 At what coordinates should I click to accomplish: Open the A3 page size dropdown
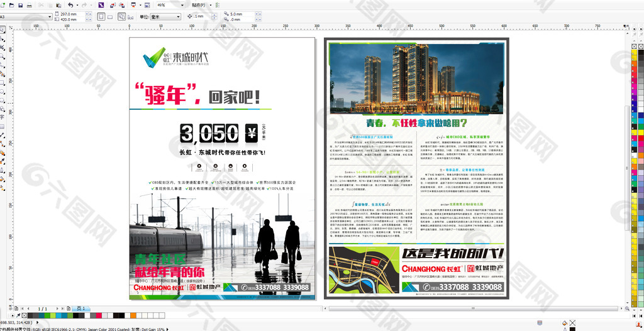(x=50, y=17)
